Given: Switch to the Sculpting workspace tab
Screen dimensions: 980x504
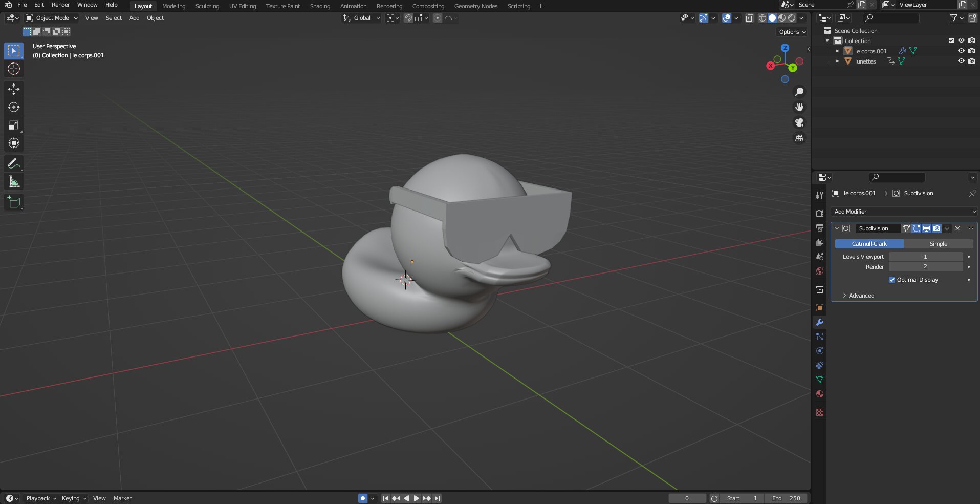Looking at the screenshot, I should coord(207,6).
